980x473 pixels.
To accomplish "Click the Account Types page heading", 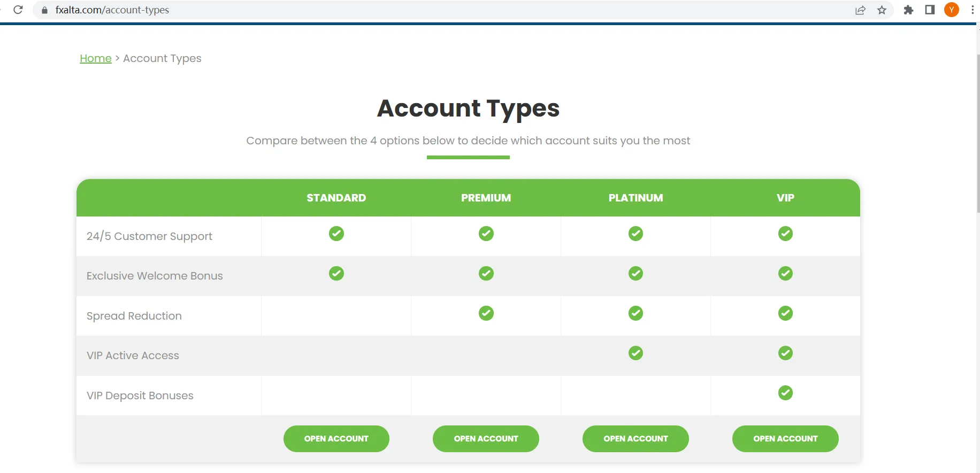I will click(x=468, y=108).
